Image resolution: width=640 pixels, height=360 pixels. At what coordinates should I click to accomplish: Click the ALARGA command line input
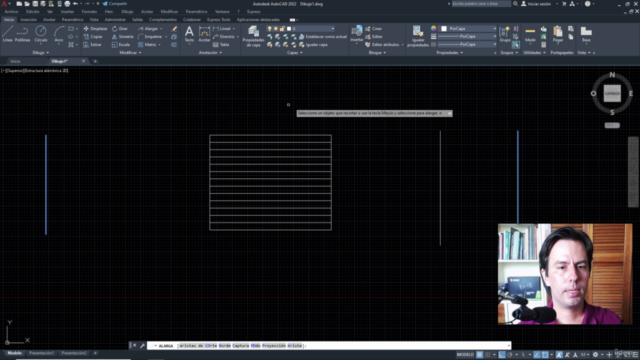click(329, 346)
